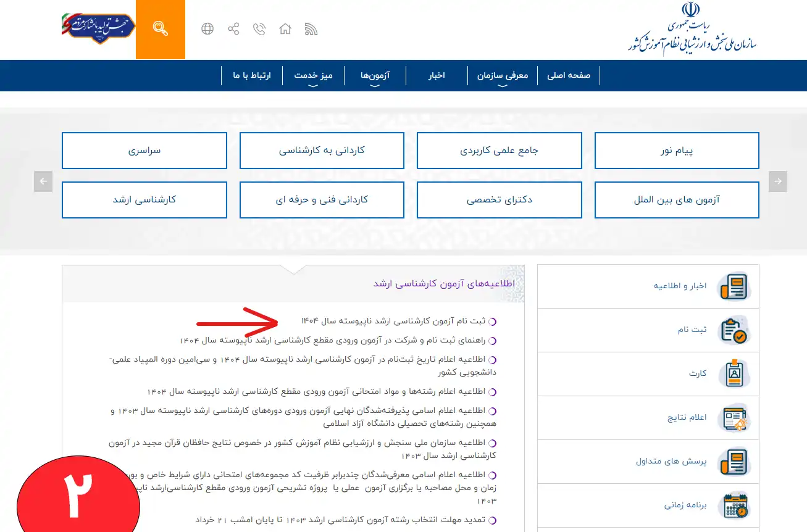Open the اعلام نتایج sidebar link

coord(687,418)
